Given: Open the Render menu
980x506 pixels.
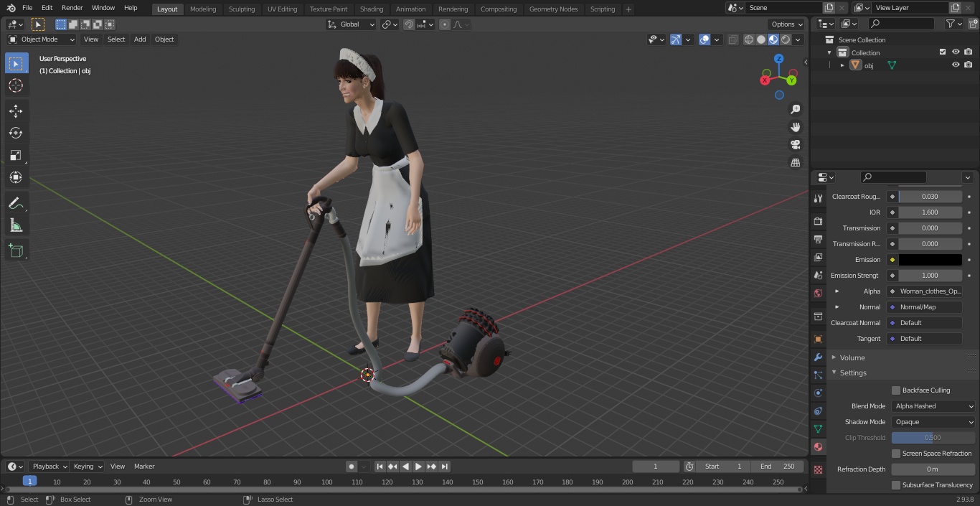Looking at the screenshot, I should (72, 8).
